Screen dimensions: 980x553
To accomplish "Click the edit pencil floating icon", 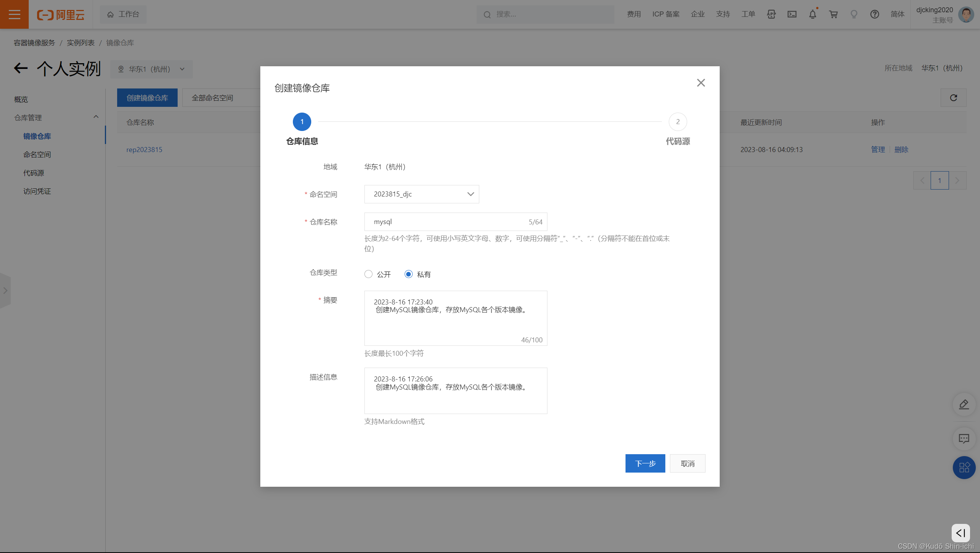I will click(x=964, y=404).
